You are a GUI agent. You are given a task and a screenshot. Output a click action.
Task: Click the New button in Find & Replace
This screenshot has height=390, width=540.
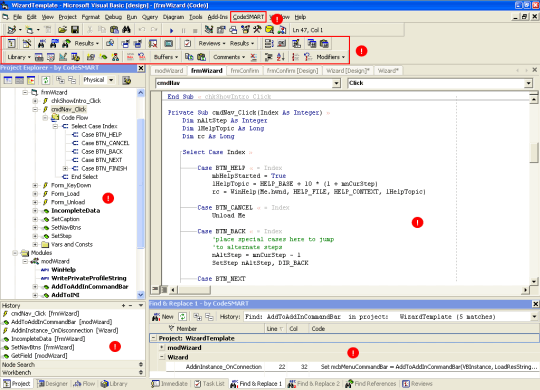(163, 316)
